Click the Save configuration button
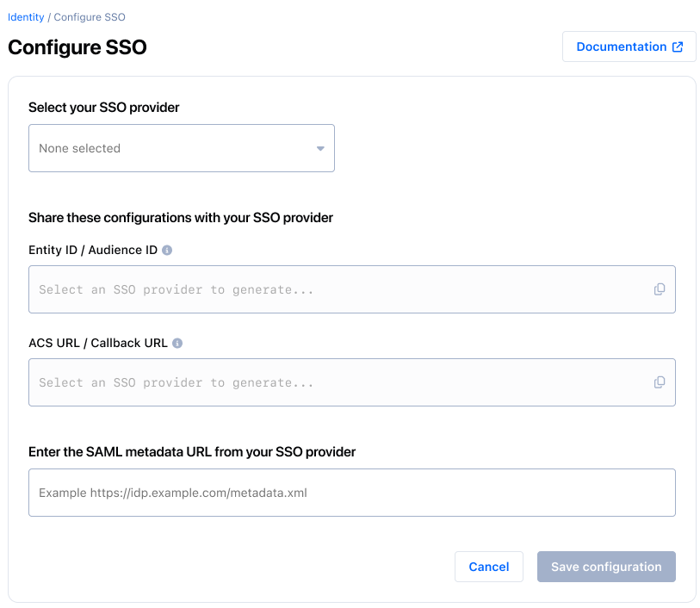 click(x=606, y=567)
